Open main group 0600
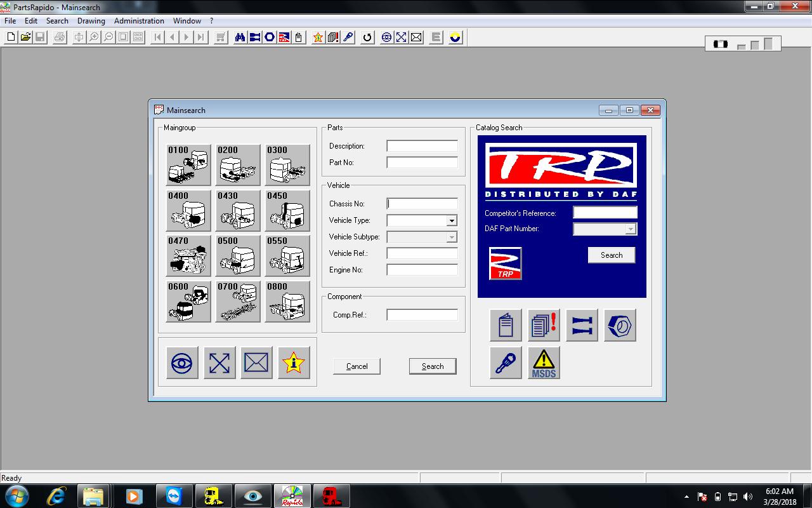 point(188,302)
